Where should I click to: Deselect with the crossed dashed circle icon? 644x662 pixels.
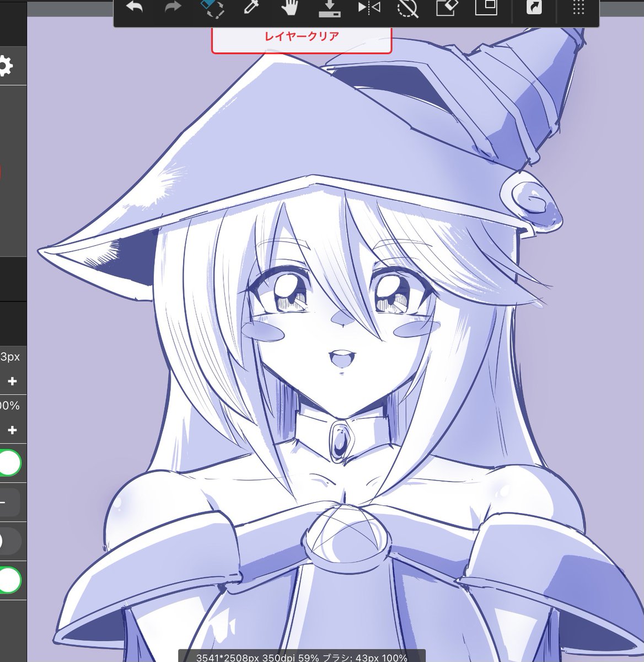(407, 8)
